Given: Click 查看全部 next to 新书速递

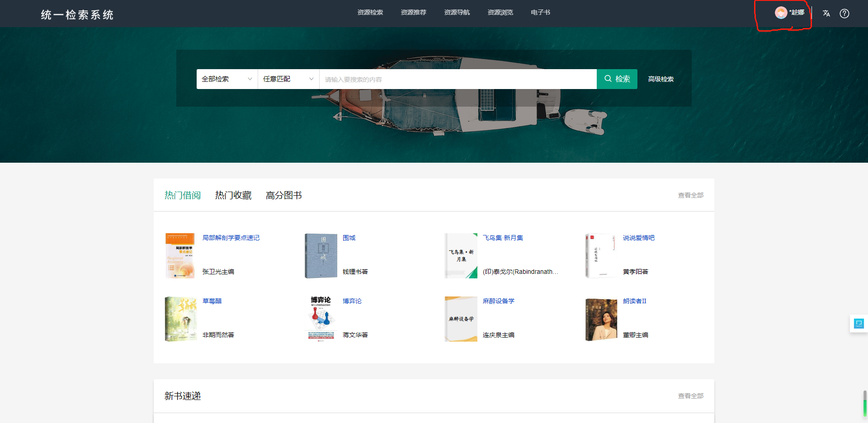Looking at the screenshot, I should pyautogui.click(x=690, y=396).
